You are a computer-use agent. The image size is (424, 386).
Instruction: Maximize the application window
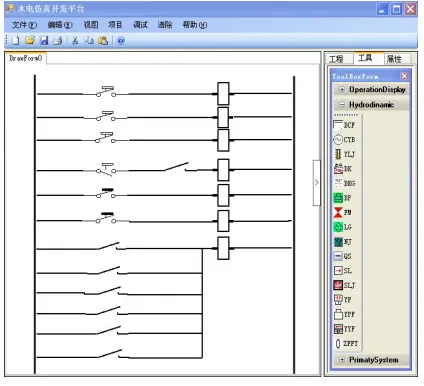click(396, 9)
